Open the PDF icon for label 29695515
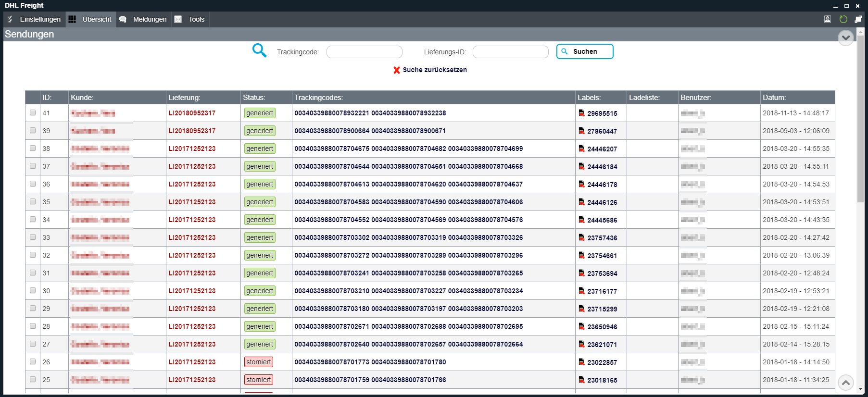The width and height of the screenshot is (868, 397). (x=581, y=113)
